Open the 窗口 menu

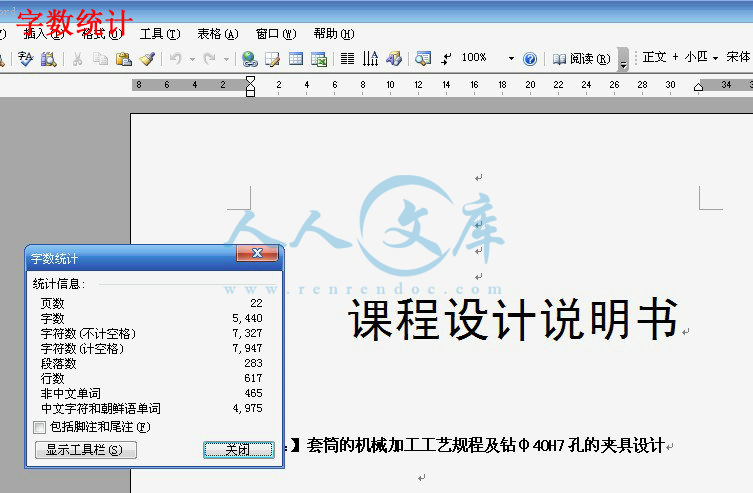(276, 34)
